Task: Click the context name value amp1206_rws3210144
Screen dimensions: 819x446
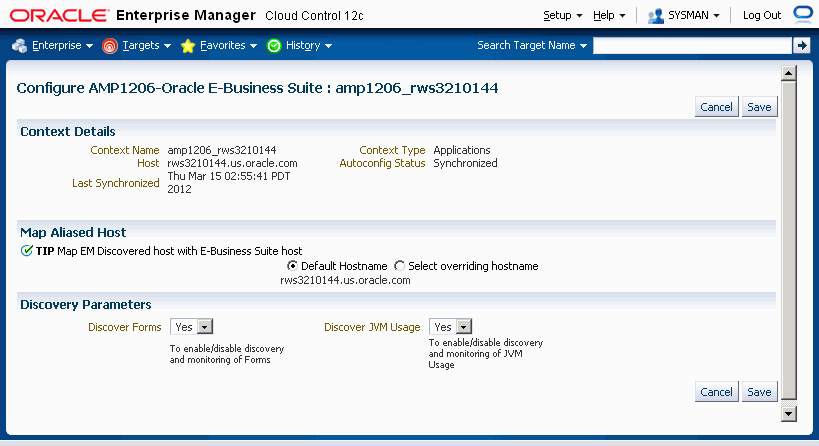Action: [x=221, y=150]
